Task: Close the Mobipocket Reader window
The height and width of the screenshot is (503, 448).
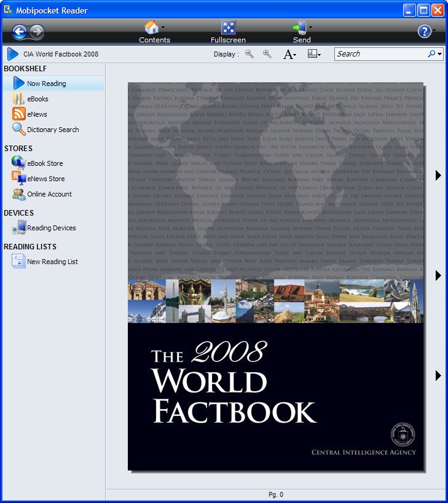Action: pyautogui.click(x=438, y=10)
